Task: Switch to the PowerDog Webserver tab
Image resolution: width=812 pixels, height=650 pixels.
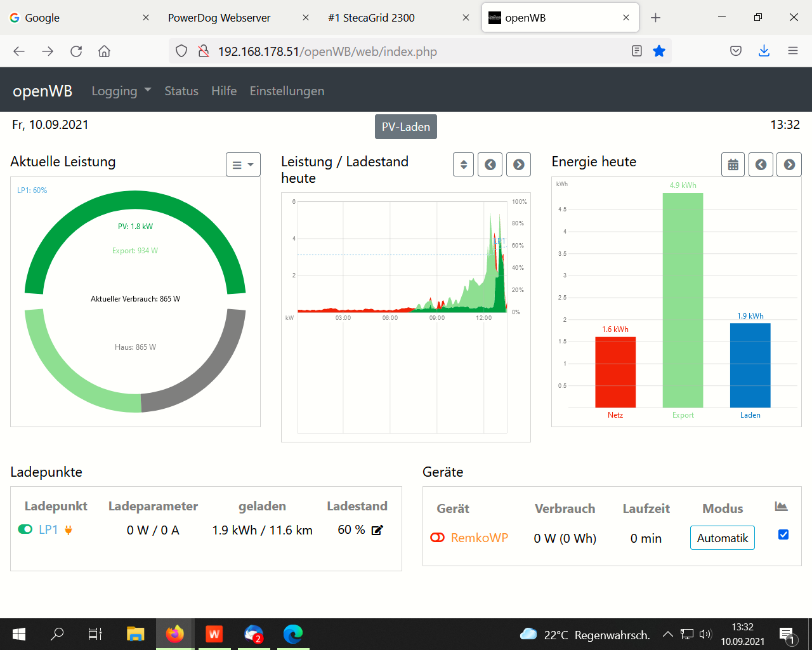Action: pos(219,18)
